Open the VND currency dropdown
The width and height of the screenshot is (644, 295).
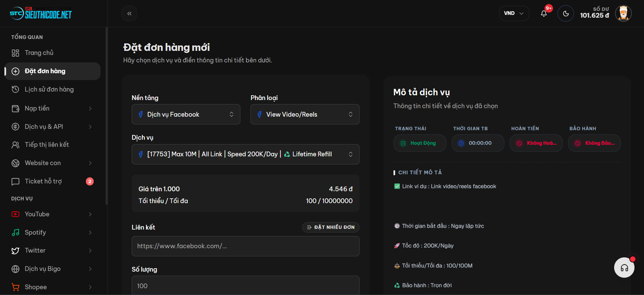514,14
